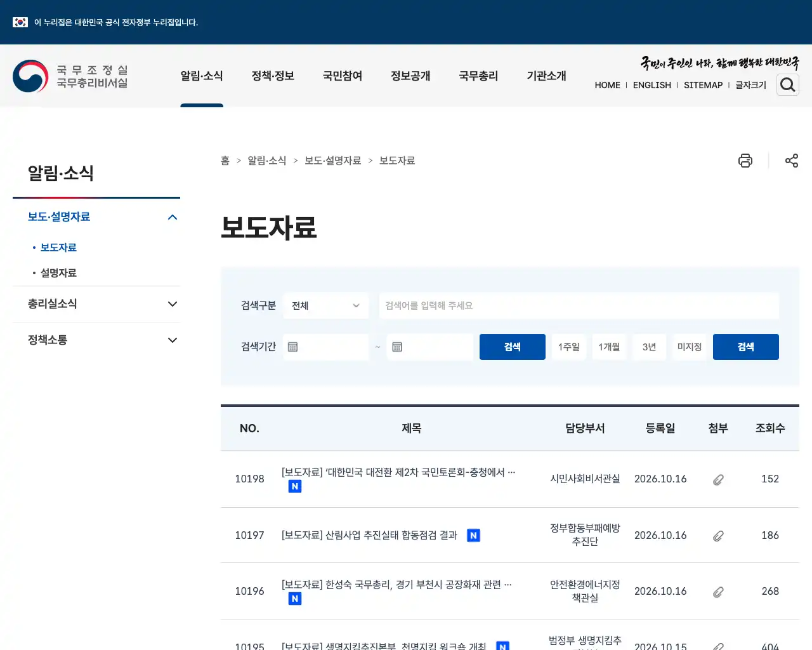Click the HOME link in header
Screen dimensions: 812x650
[x=608, y=85]
